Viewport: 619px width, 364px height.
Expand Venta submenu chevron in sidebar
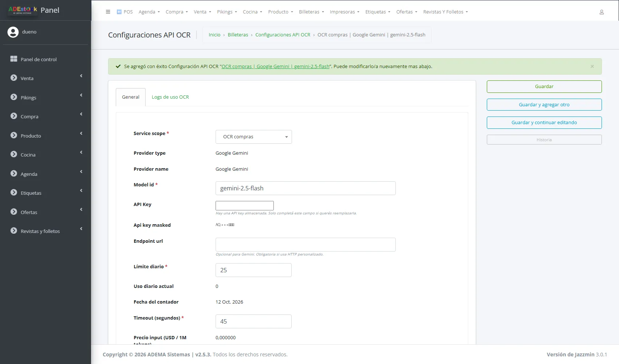tap(81, 76)
